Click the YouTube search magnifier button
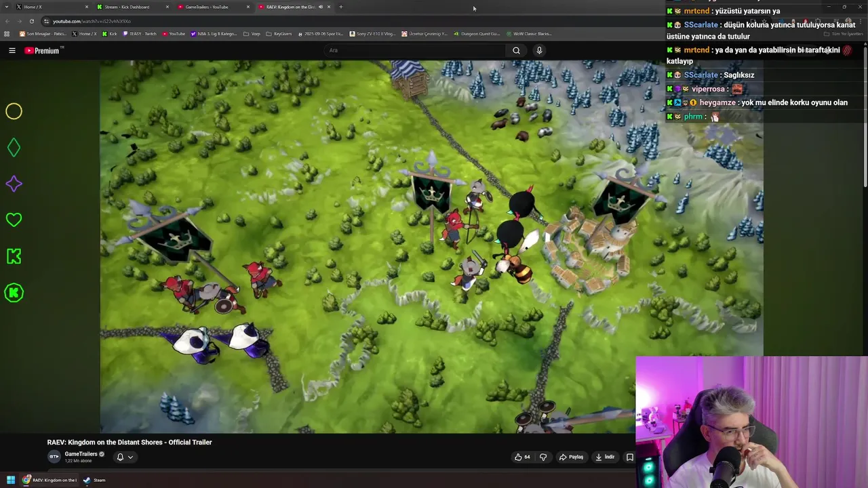Screen dimensions: 868x488 click(x=516, y=50)
